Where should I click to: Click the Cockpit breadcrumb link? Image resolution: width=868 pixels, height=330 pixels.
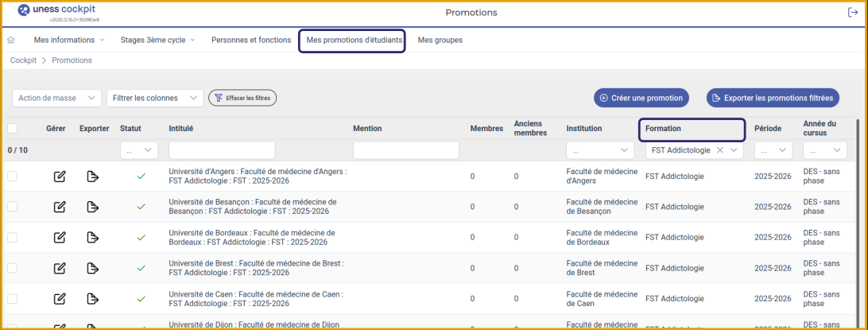tap(23, 60)
